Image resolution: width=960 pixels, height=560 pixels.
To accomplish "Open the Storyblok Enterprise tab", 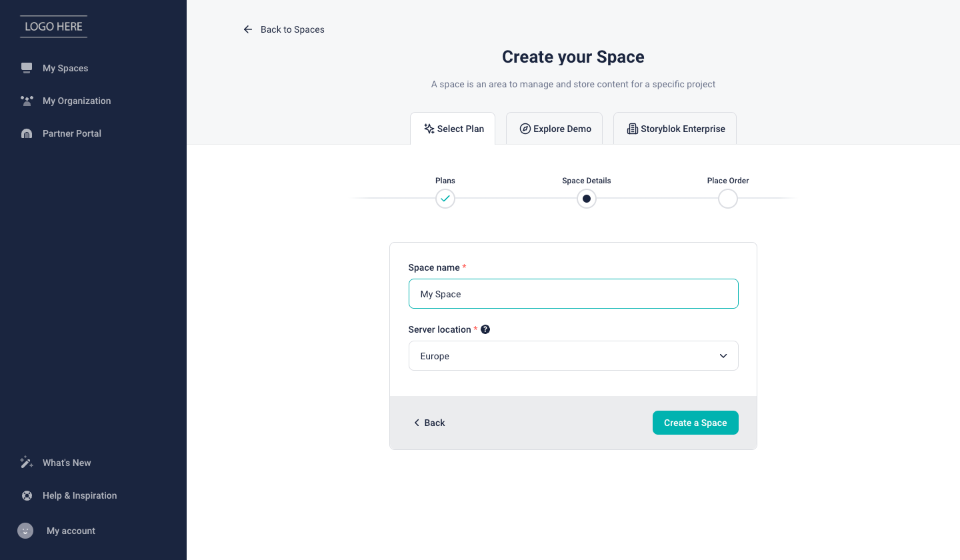I will coord(675,129).
